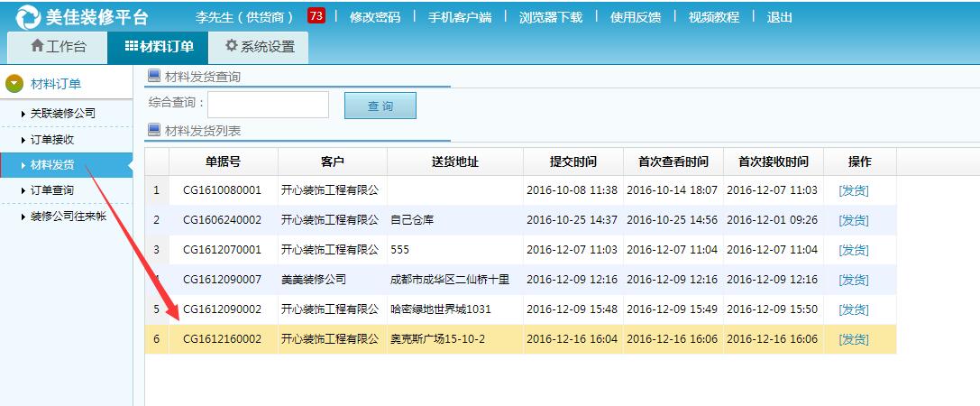Expand 订单查询 sidebar item
The height and width of the screenshot is (406, 980).
click(52, 189)
